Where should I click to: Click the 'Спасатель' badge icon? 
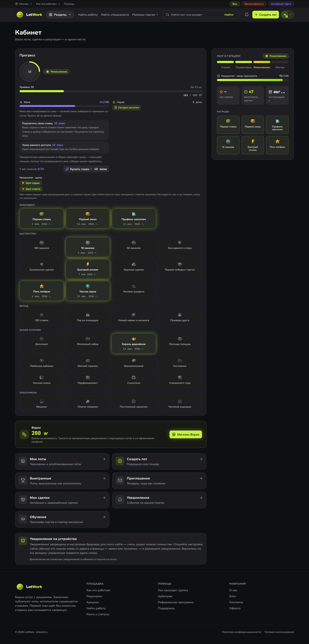coord(134,377)
